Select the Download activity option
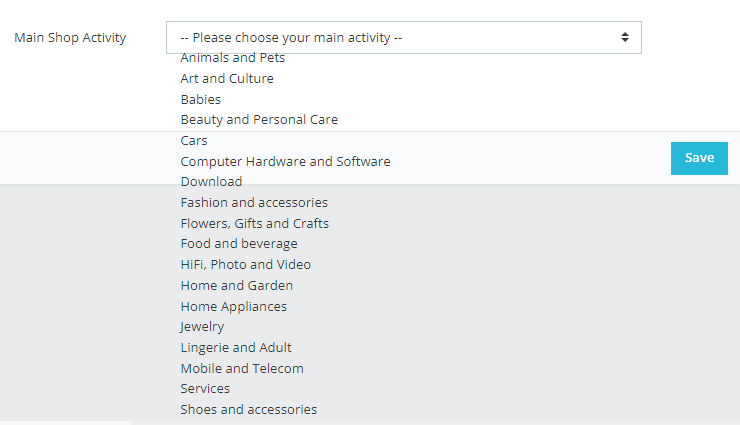 click(x=211, y=181)
